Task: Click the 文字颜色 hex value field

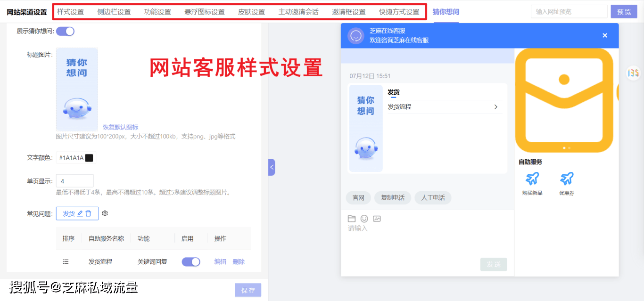Action: (x=71, y=158)
